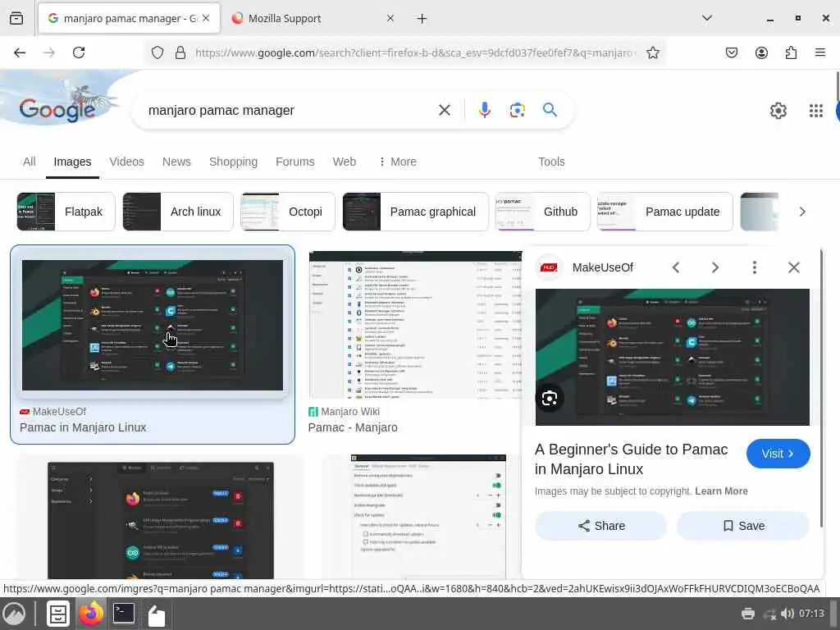Apply the Pamac update filter
840x630 pixels.
pyautogui.click(x=664, y=212)
